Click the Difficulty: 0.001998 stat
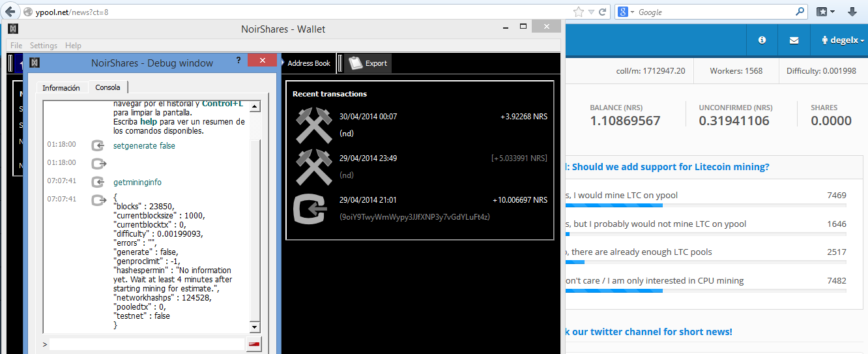 (821, 71)
